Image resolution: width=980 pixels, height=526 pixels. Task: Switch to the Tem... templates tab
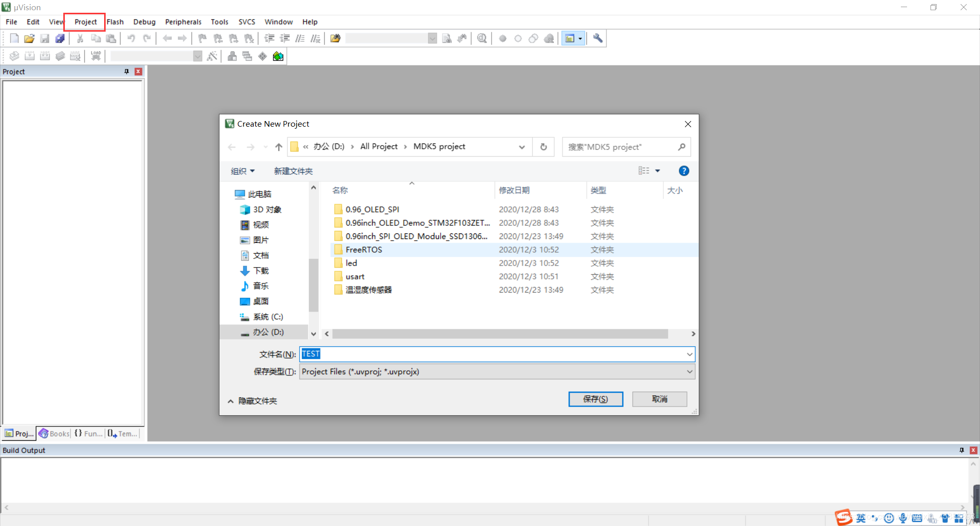122,434
